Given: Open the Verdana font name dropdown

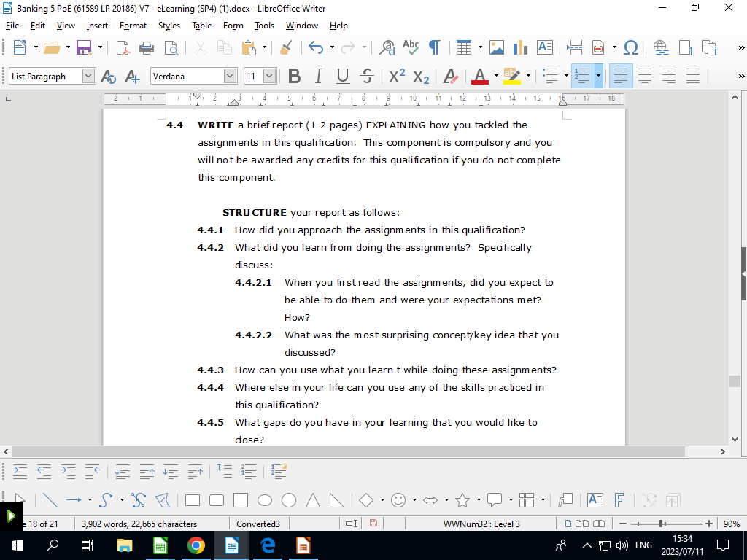Looking at the screenshot, I should tap(230, 76).
